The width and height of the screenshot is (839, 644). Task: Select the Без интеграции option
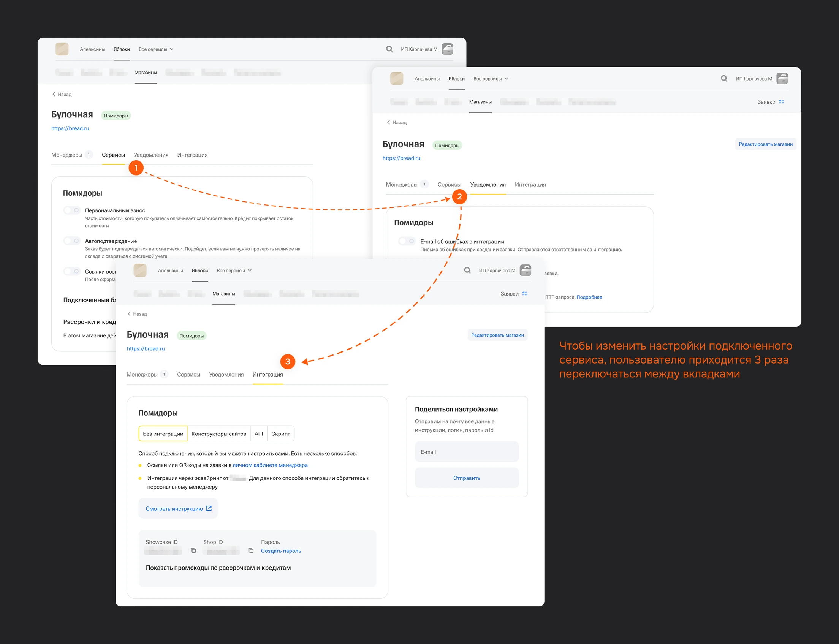pos(163,434)
